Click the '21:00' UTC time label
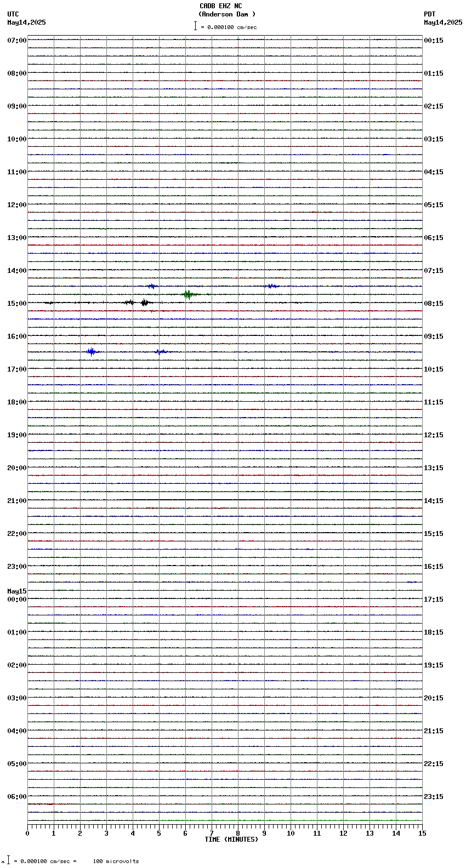The image size is (466, 868). (17, 501)
